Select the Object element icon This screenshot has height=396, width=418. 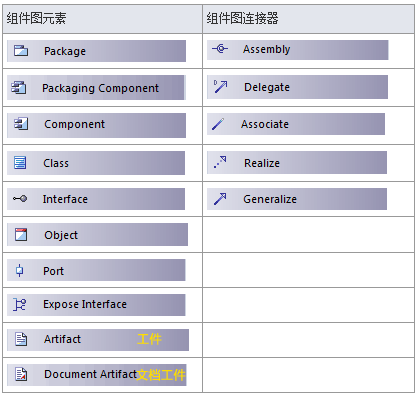point(21,235)
